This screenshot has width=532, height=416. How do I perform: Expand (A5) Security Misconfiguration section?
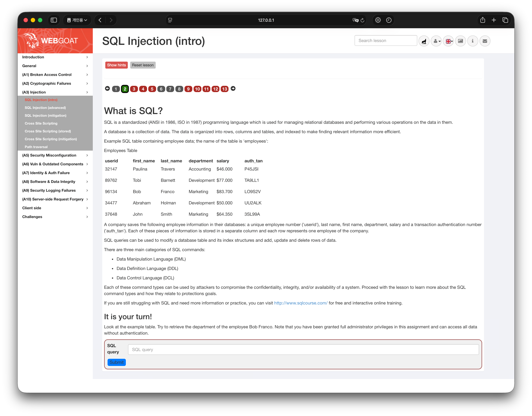coord(55,155)
